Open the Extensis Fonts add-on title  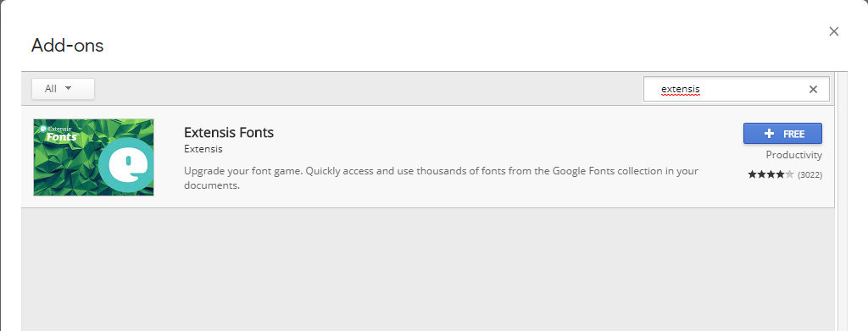point(229,133)
